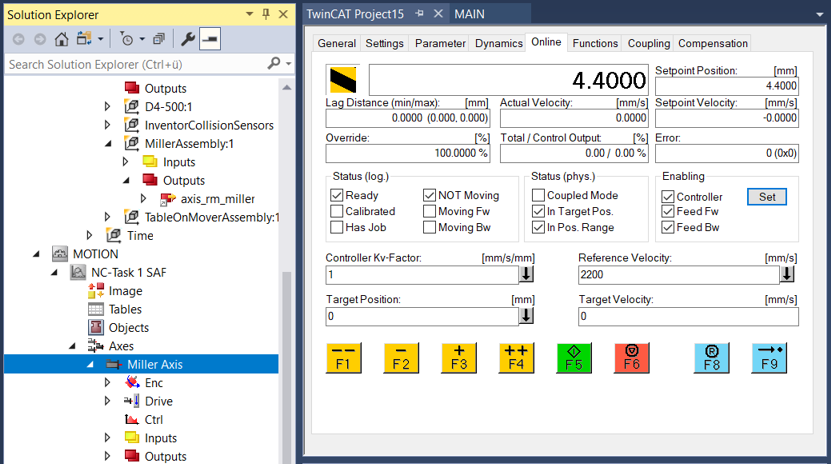The height and width of the screenshot is (464, 831).
Task: Click the Properties wrench icon
Action: (188, 39)
